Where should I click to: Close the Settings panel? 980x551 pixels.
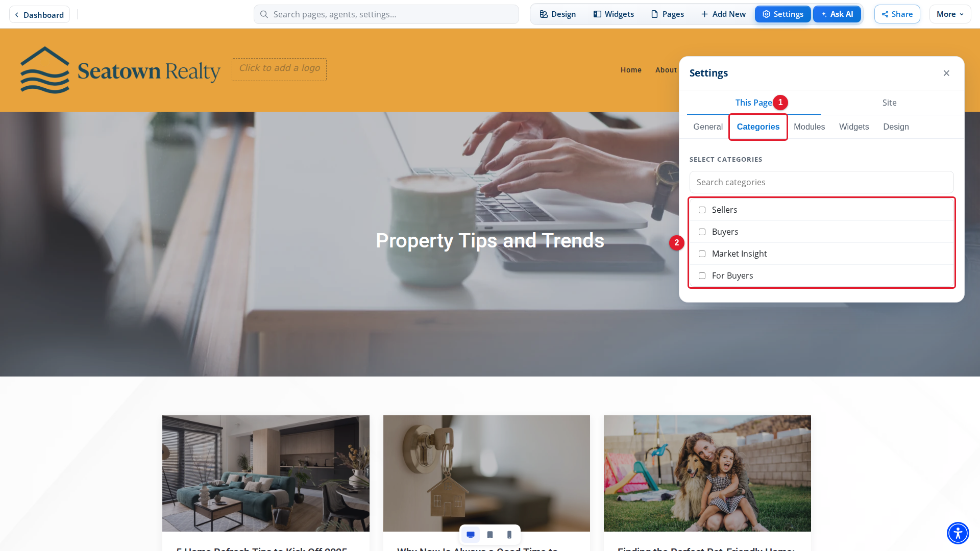(x=946, y=73)
